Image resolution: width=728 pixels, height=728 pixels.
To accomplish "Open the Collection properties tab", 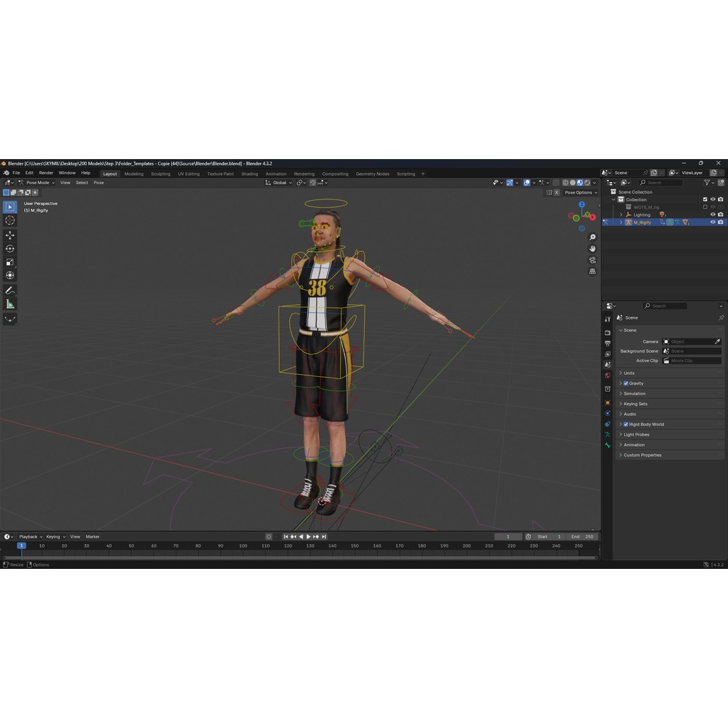I will (607, 389).
